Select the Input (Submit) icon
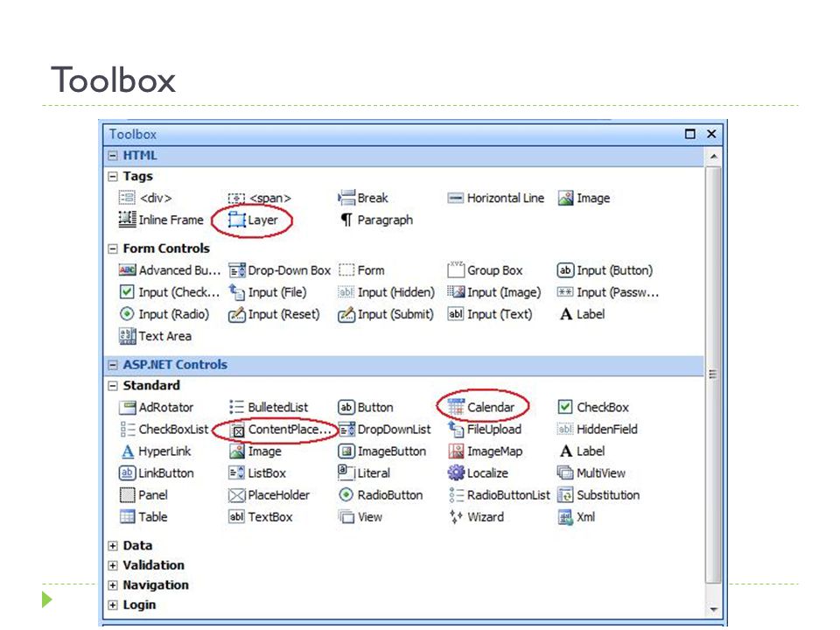 point(346,314)
